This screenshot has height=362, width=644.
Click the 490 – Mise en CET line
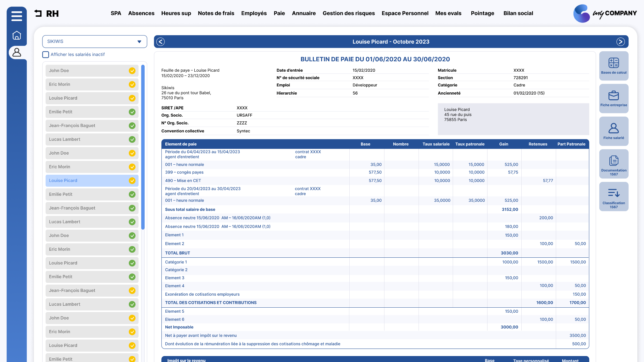[183, 181]
